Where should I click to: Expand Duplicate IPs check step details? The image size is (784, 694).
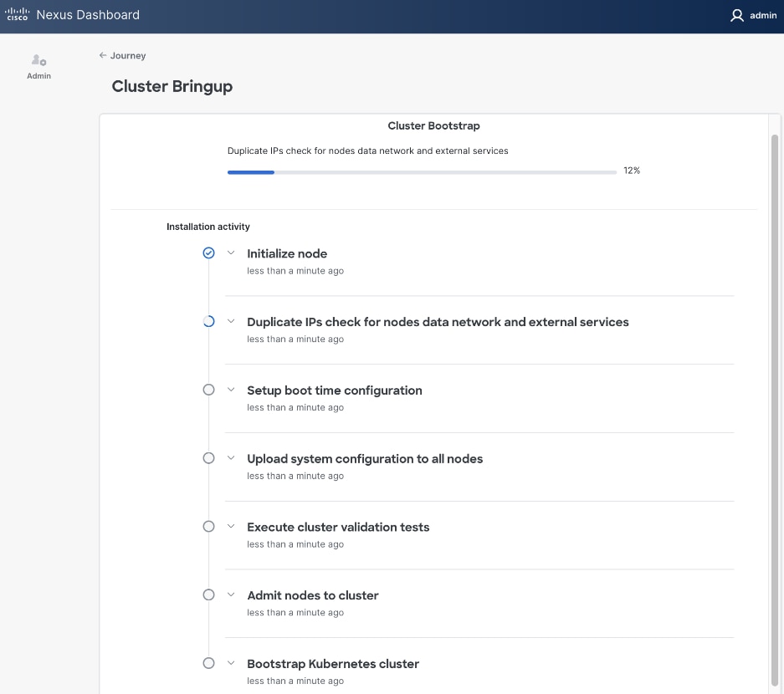(x=232, y=321)
